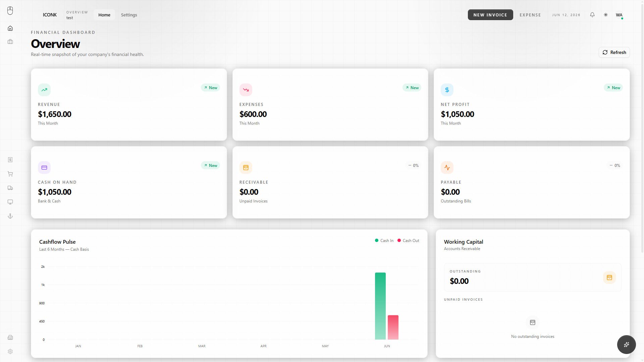Click the New badge on Expenses card

[x=412, y=88]
